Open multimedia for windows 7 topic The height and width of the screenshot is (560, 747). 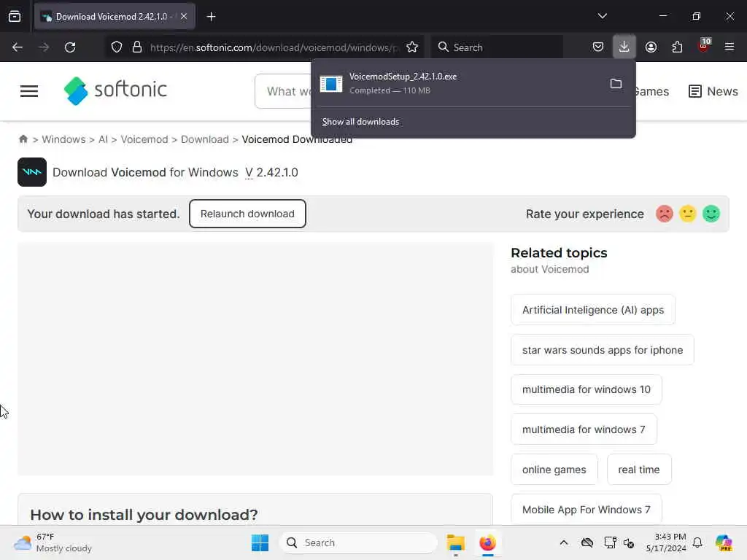(x=584, y=429)
